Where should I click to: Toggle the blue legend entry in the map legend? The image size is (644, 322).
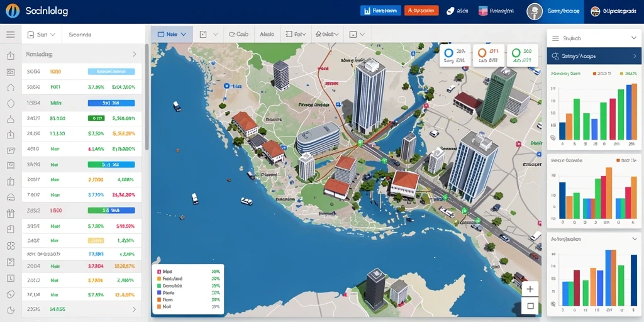click(x=158, y=293)
